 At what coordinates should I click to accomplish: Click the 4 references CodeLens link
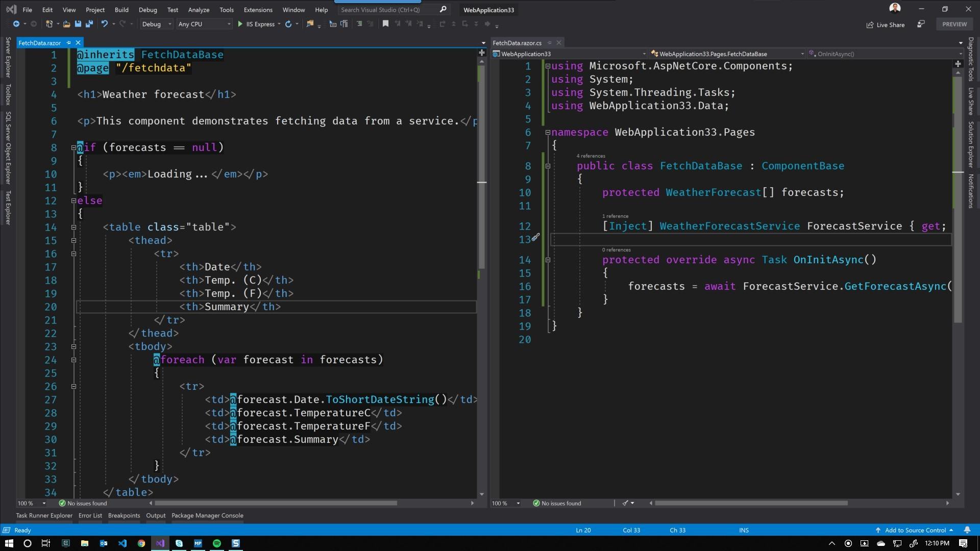pyautogui.click(x=591, y=156)
